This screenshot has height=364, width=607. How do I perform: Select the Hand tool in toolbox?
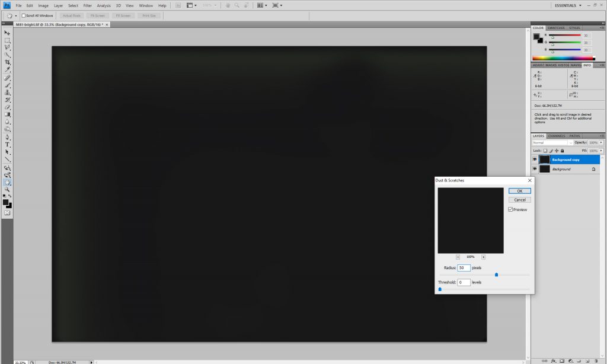[7, 183]
